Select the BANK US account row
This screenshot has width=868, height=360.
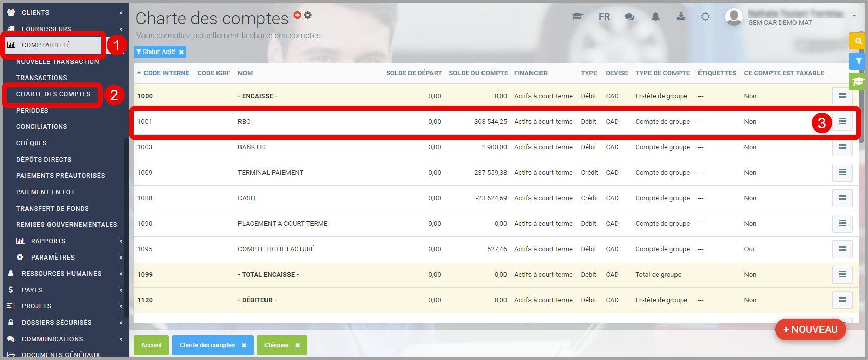click(x=251, y=147)
